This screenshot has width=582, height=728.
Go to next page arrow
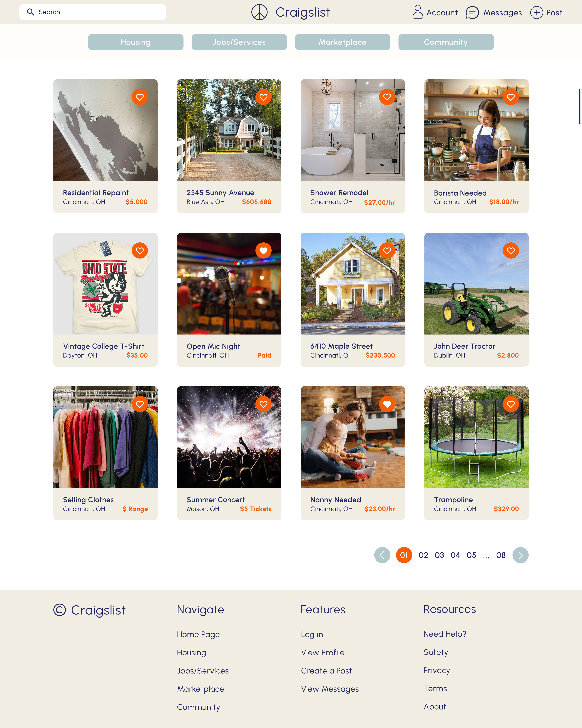tap(520, 555)
